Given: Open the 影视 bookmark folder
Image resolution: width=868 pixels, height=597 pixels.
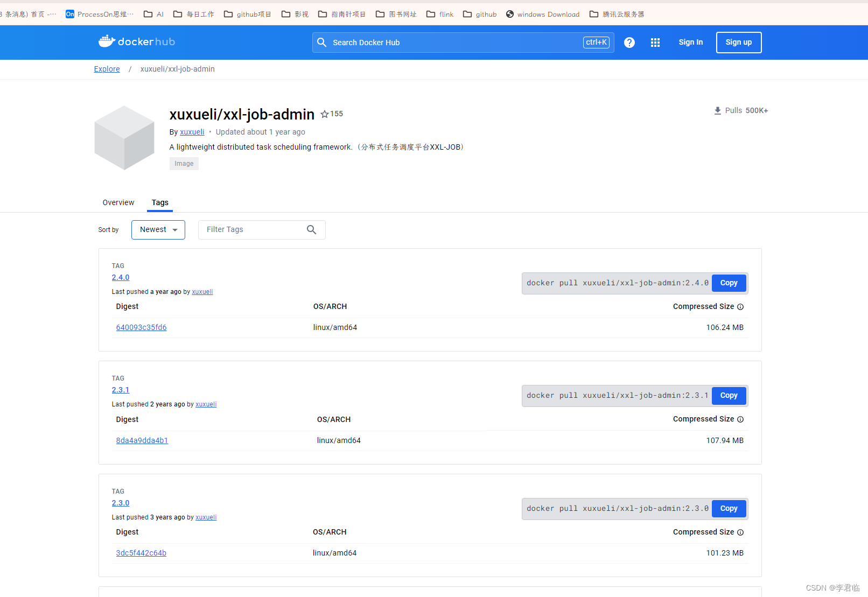Looking at the screenshot, I should [x=295, y=14].
